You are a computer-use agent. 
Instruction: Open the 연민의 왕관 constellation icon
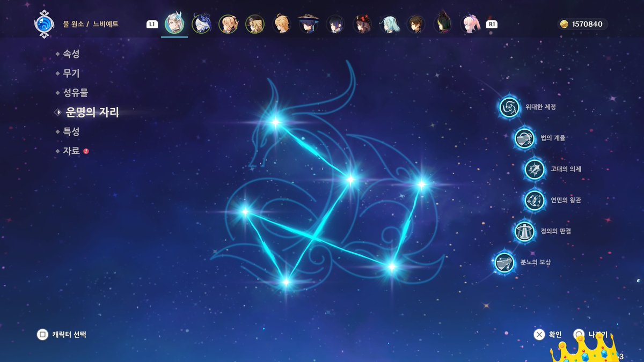coord(534,200)
